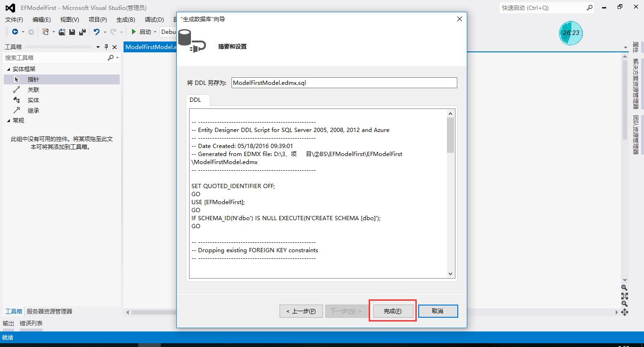The image size is (644, 347).
Task: Click the 将 DDL 另存为 filename field
Action: coord(345,83)
